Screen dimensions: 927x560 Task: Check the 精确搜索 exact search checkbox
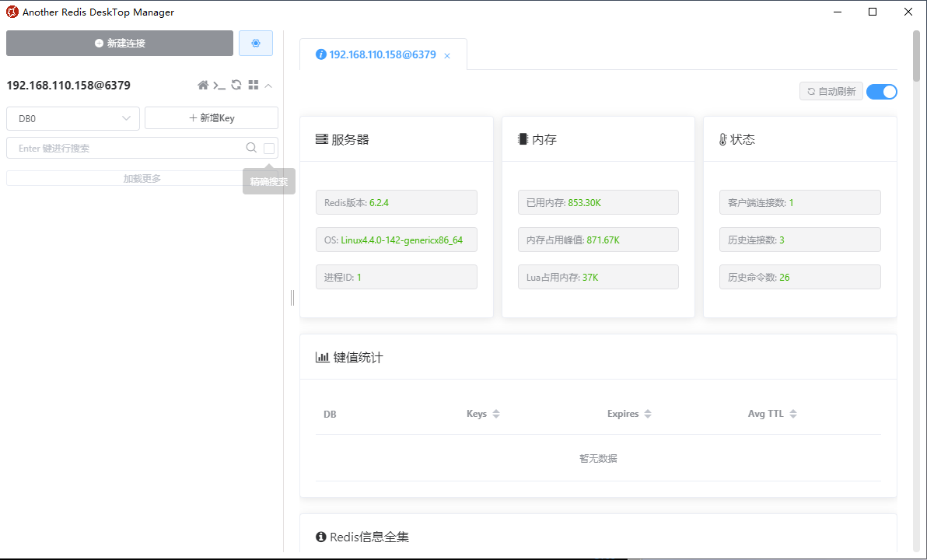click(268, 148)
